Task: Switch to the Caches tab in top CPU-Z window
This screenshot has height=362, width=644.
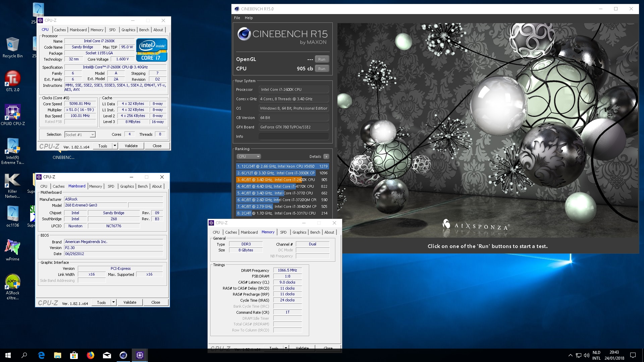Action: pos(60,30)
